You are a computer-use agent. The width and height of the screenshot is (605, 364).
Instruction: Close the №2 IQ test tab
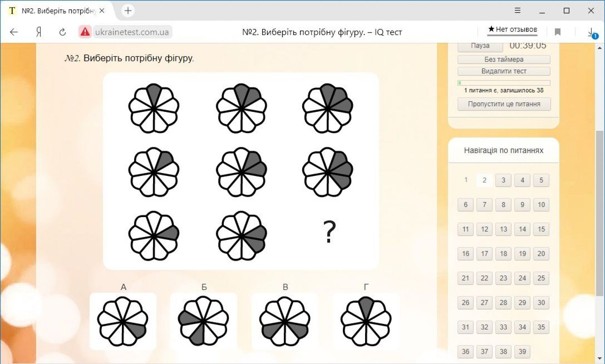102,11
